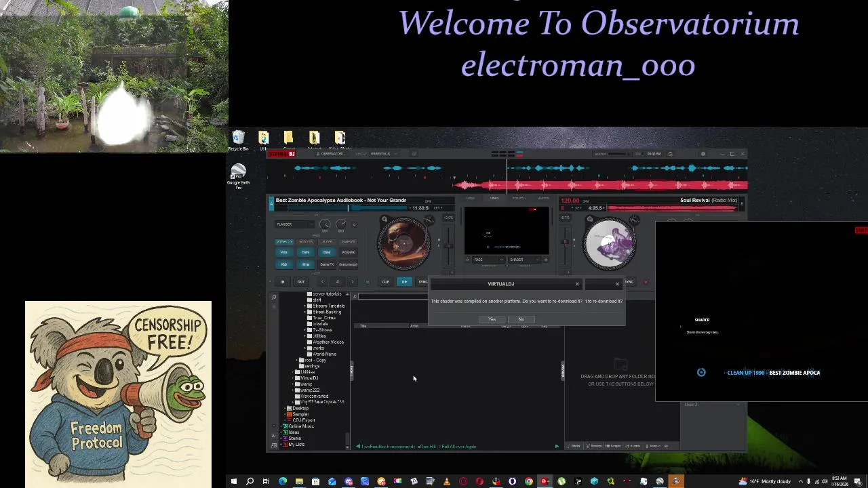Sort browser by Title column
This screenshot has width=868, height=488.
click(363, 327)
